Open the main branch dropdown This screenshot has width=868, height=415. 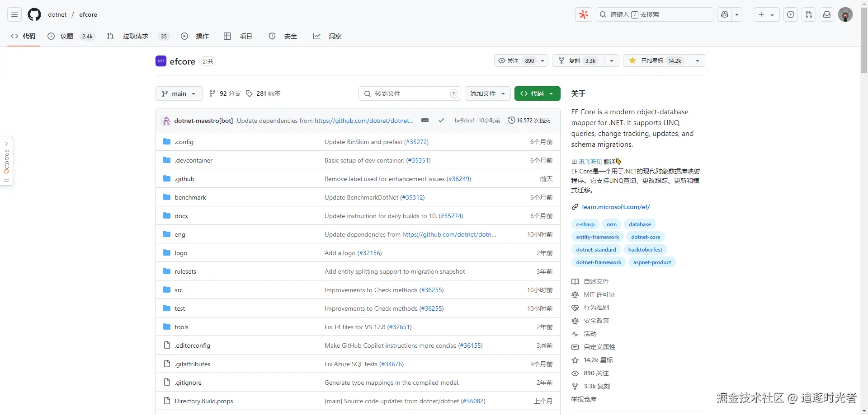(x=179, y=93)
